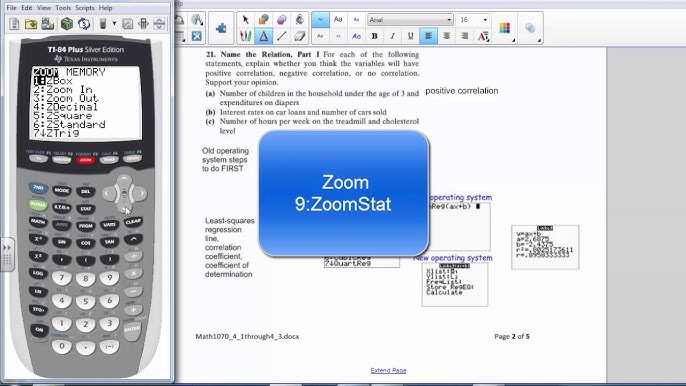
Task: Click the save screenshot icon in emulator toolbar
Action: (48, 24)
